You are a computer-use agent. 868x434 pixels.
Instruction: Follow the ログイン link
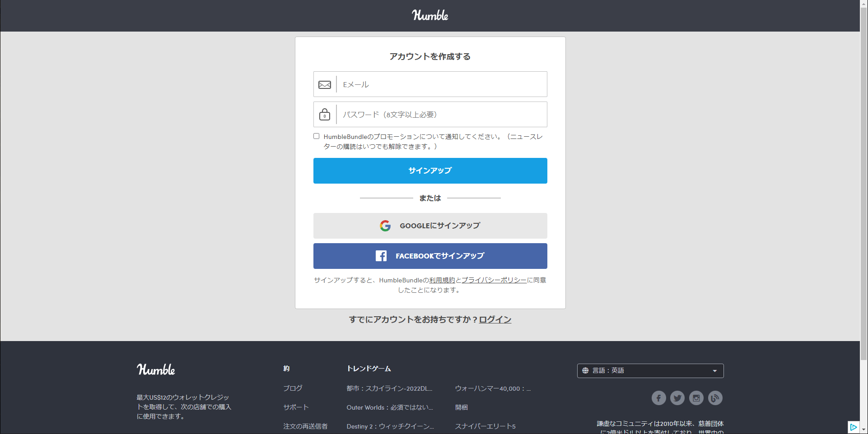coord(495,319)
